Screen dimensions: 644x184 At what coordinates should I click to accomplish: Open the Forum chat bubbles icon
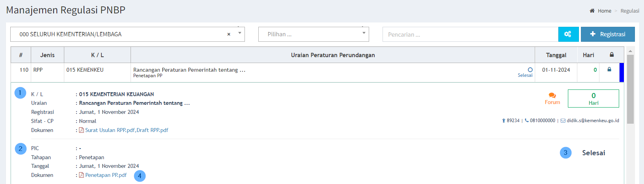point(552,95)
